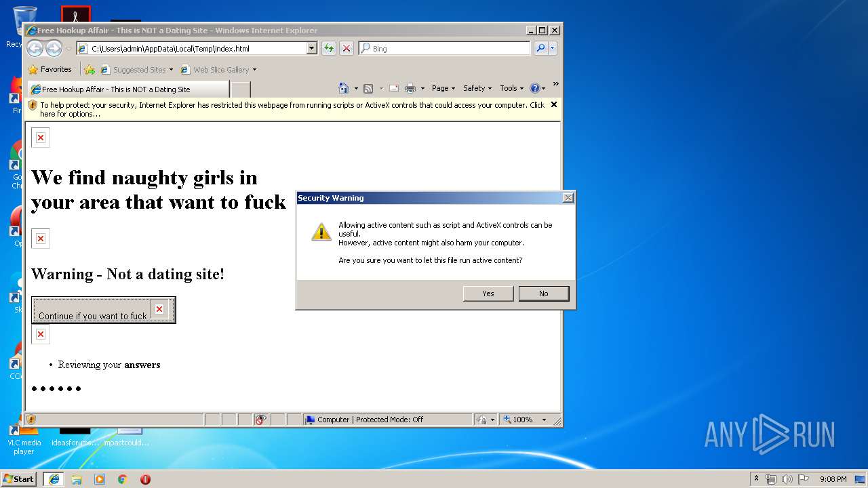The height and width of the screenshot is (488, 868).
Task: Click the broken image below the page heading
Action: (x=41, y=239)
